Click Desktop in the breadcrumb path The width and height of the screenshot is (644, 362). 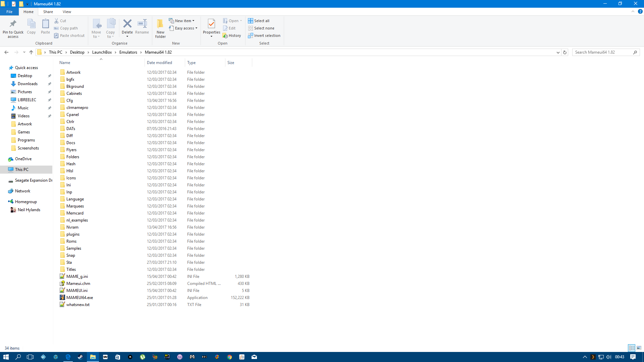point(77,52)
